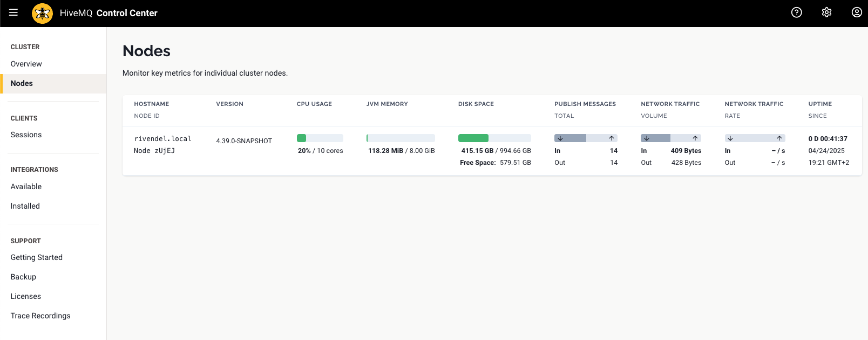The image size is (868, 340).
Task: Click the disk space progress bar
Action: [x=494, y=138]
